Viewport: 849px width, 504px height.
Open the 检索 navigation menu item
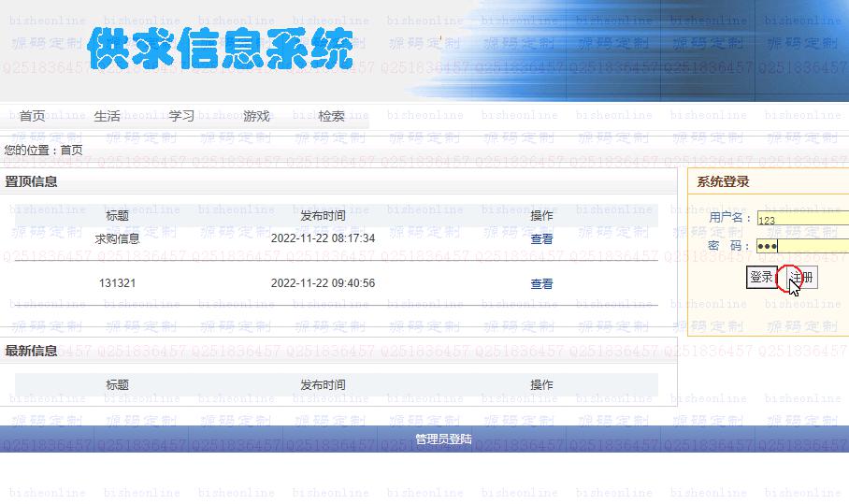(331, 116)
